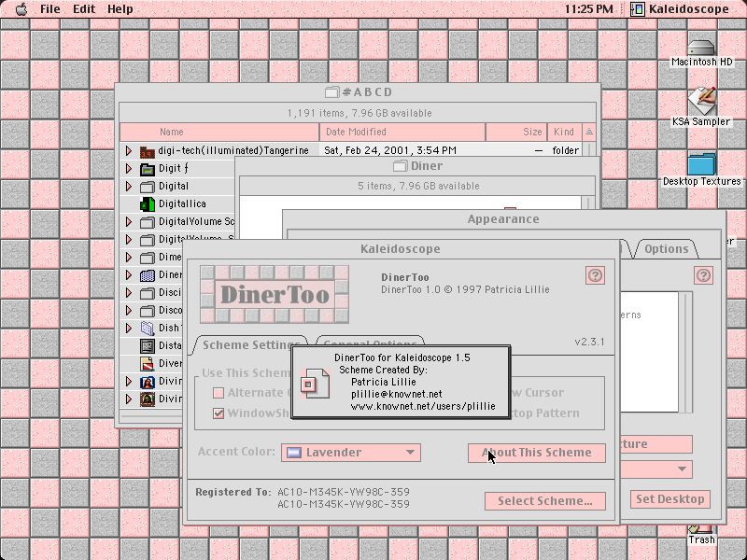This screenshot has height=560, width=747.
Task: Expand the Disci folder row
Action: point(129,292)
